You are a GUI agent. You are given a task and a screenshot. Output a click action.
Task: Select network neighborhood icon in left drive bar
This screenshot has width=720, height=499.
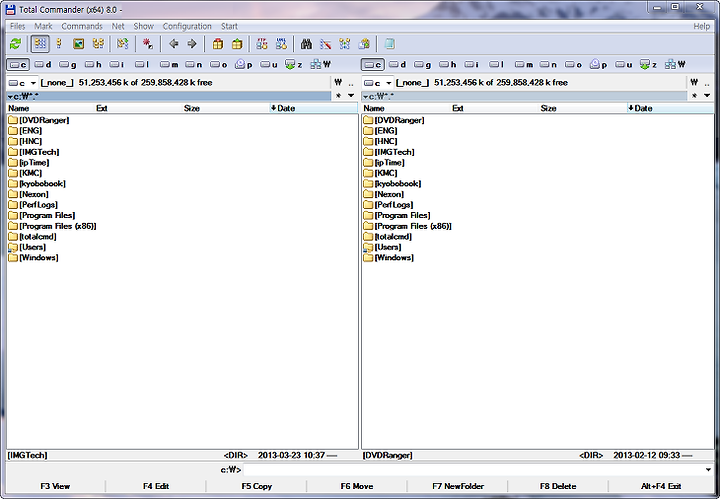tap(321, 65)
